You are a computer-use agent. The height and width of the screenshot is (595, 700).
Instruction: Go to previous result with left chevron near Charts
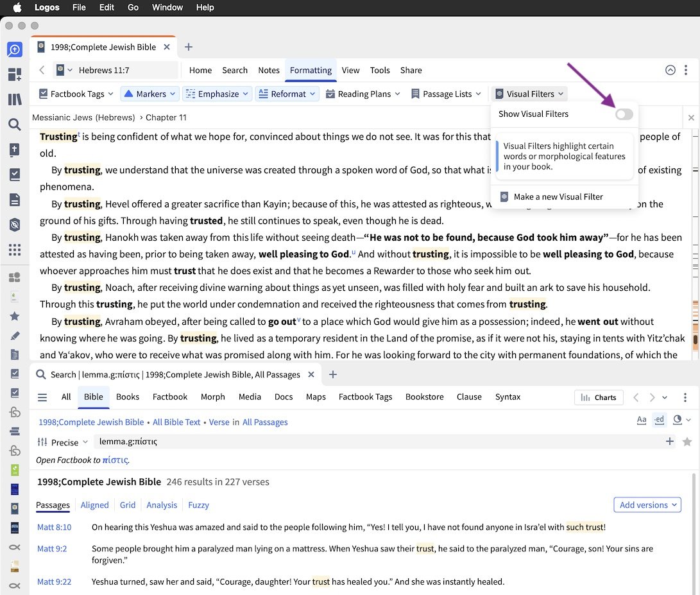point(636,397)
